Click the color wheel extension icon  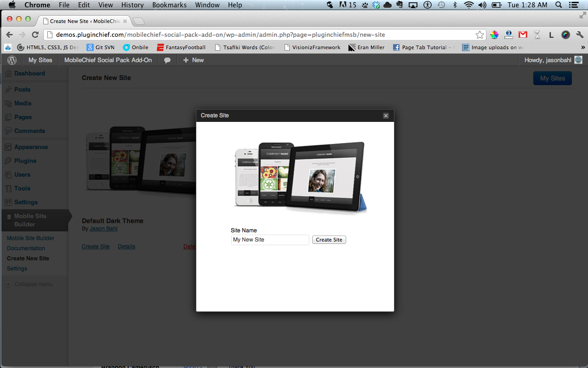[x=494, y=34]
